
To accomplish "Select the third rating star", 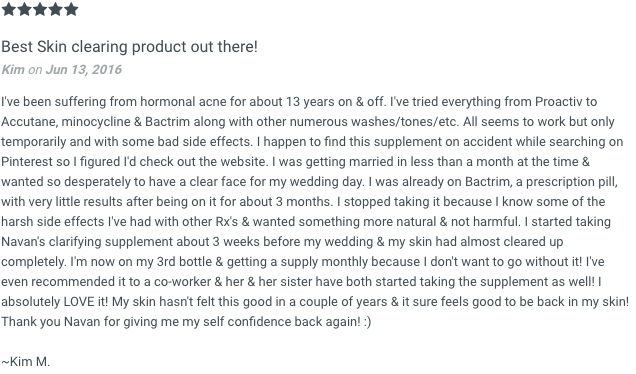I will tap(40, 9).
